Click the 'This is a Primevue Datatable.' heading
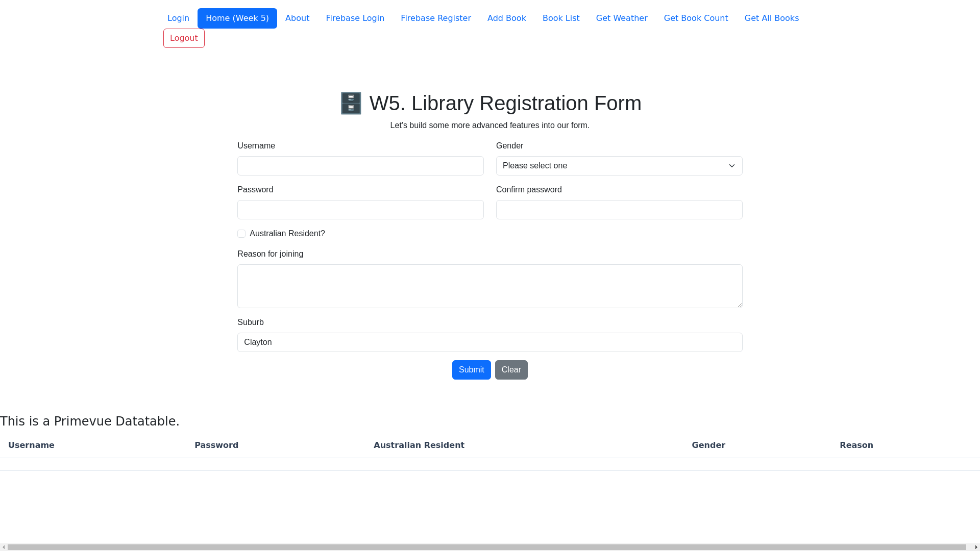This screenshot has height=551, width=980. (90, 421)
